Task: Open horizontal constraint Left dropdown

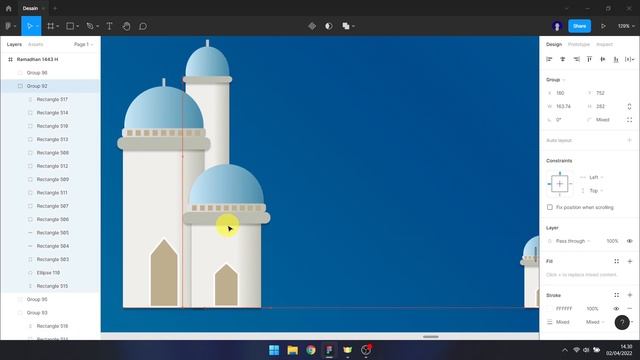Action: click(596, 177)
